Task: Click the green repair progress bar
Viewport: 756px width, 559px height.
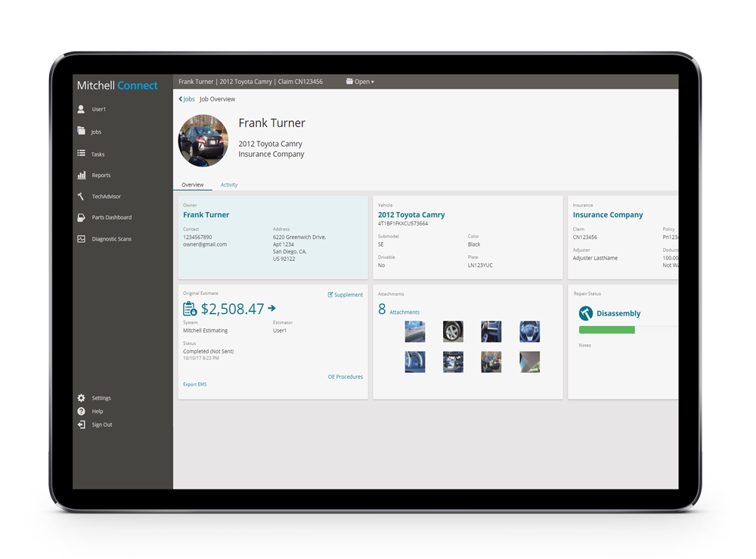Action: [x=606, y=330]
